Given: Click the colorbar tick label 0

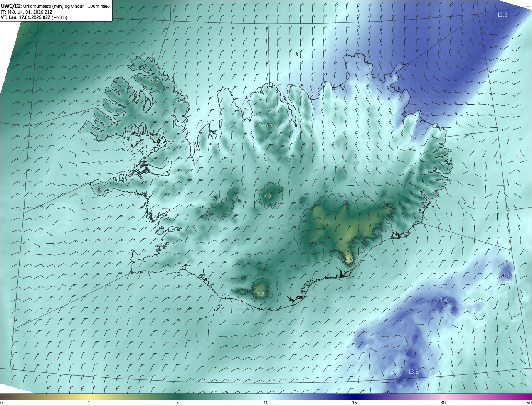Looking at the screenshot, I should coord(2,403).
